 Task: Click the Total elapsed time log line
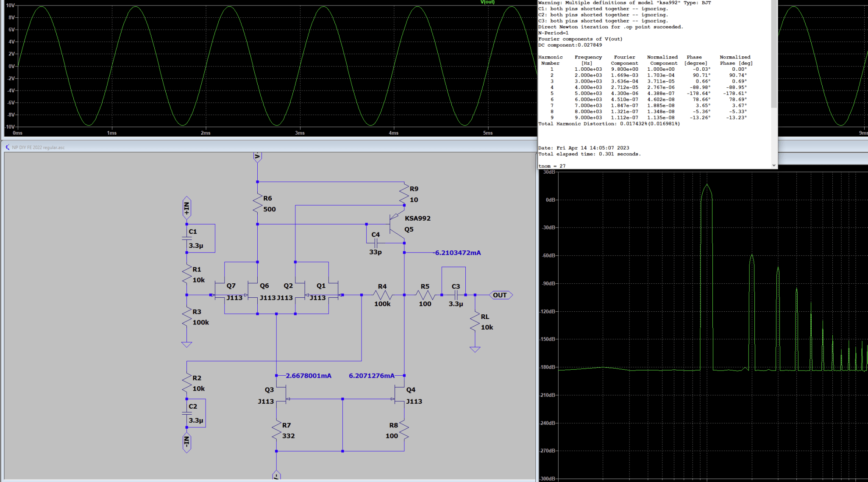click(x=590, y=154)
